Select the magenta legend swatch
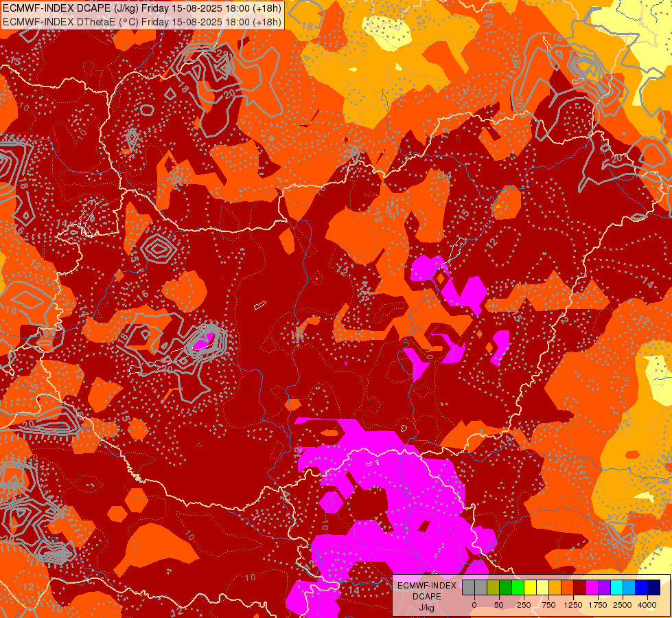672x618 pixels. click(592, 587)
